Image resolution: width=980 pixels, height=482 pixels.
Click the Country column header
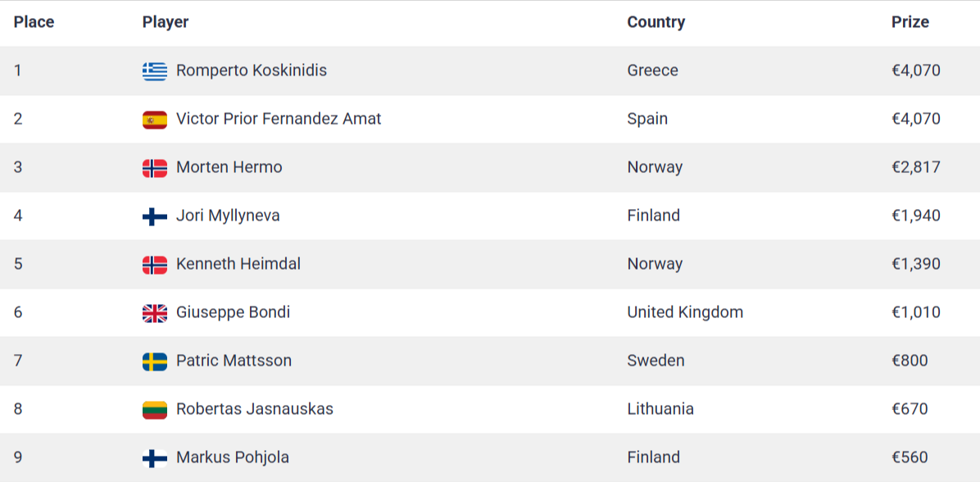tap(656, 22)
